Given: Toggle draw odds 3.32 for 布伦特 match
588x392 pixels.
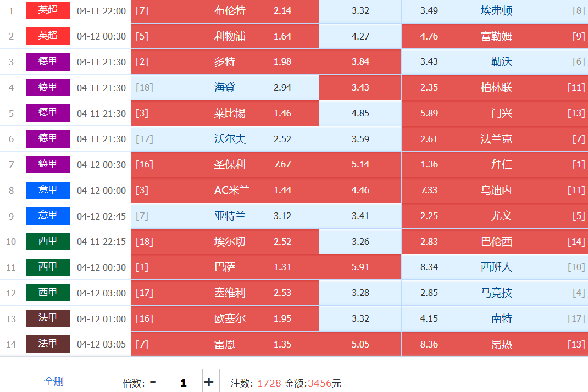Looking at the screenshot, I should 360,11.
